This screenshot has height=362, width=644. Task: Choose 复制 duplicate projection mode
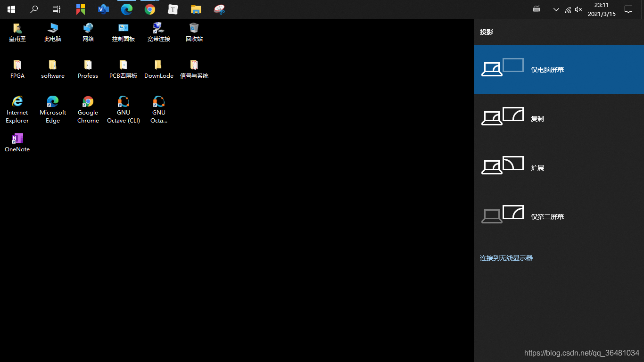pos(559,118)
